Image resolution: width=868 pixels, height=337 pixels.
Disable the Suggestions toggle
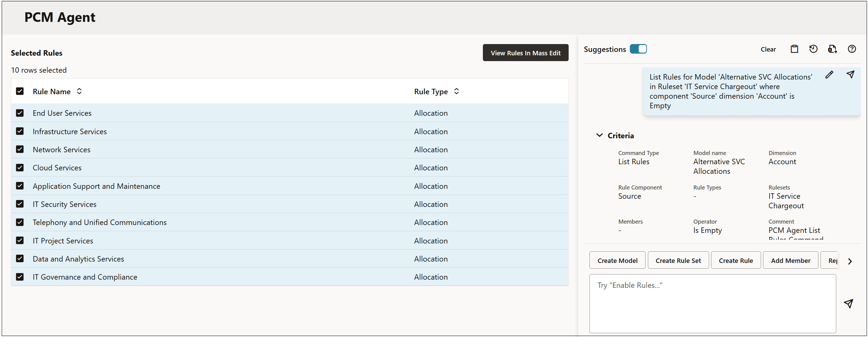638,49
